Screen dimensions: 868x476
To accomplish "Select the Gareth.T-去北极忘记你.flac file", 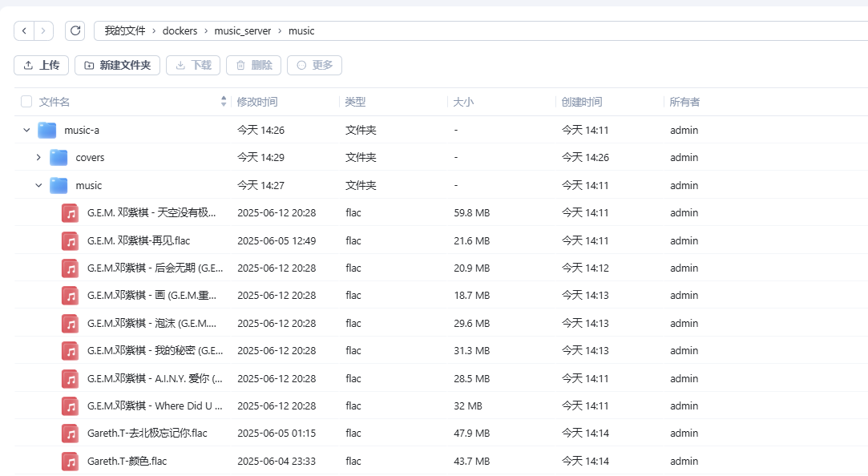I will tap(147, 434).
